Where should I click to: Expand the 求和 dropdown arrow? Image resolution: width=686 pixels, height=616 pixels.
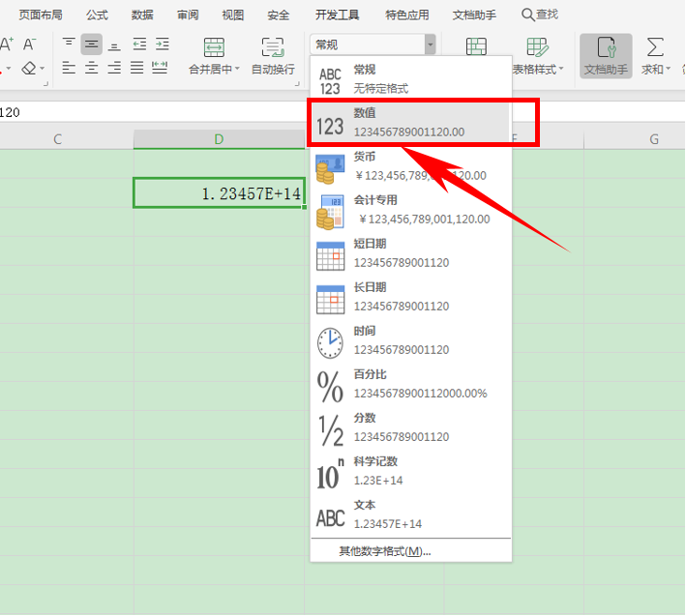pyautogui.click(x=668, y=69)
